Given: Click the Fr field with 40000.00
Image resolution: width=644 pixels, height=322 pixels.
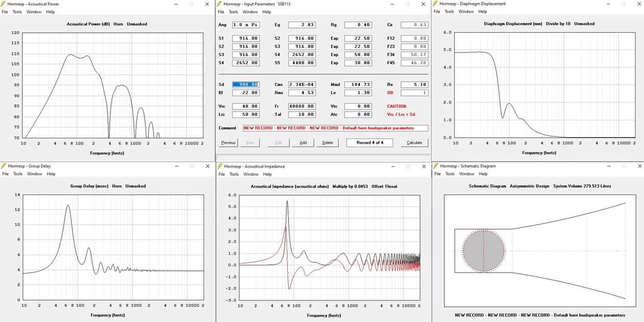Looking at the screenshot, I should tap(302, 106).
